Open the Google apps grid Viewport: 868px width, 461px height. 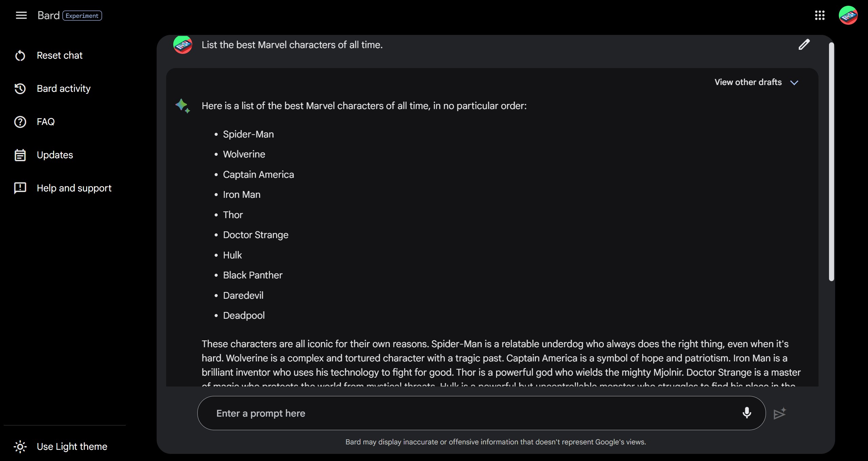(820, 15)
